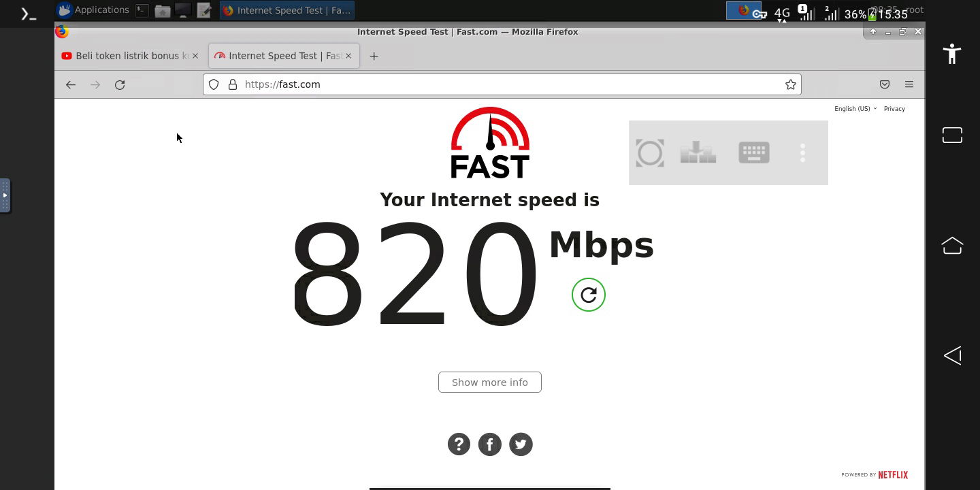The height and width of the screenshot is (490, 980).
Task: Expand the side drawer handle on the left edge
Action: point(5,195)
